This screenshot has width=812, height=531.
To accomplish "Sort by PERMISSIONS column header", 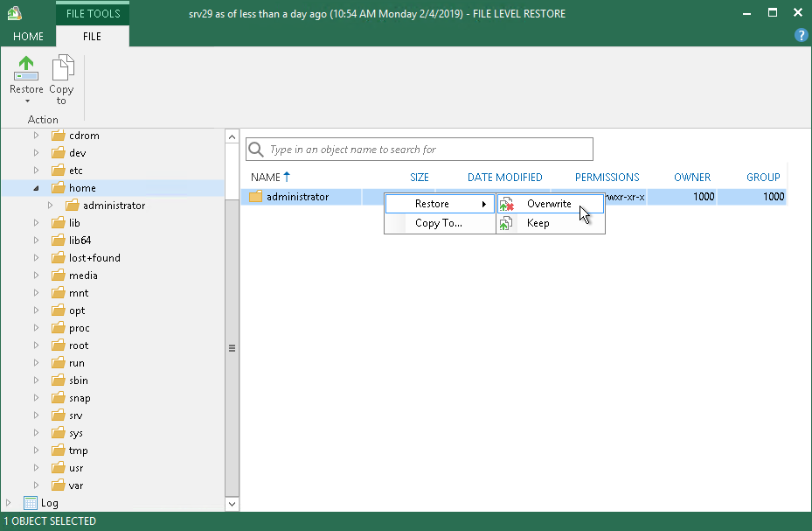I will [607, 178].
